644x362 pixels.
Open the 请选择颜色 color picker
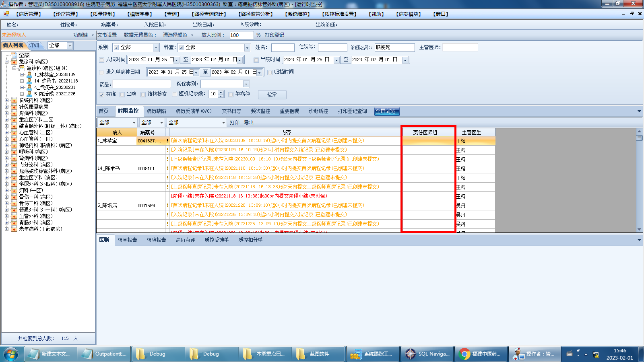(x=178, y=35)
